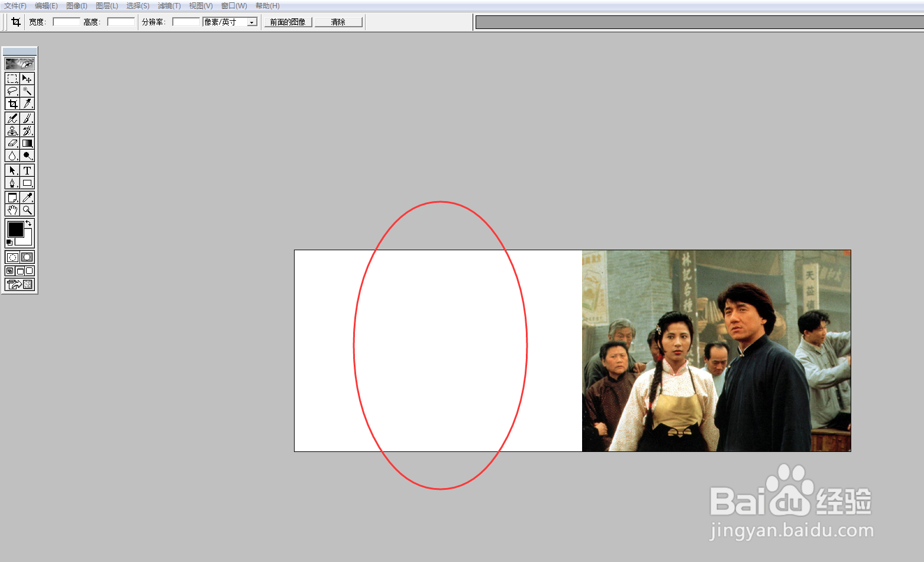Select the History Brush tool

27,131
